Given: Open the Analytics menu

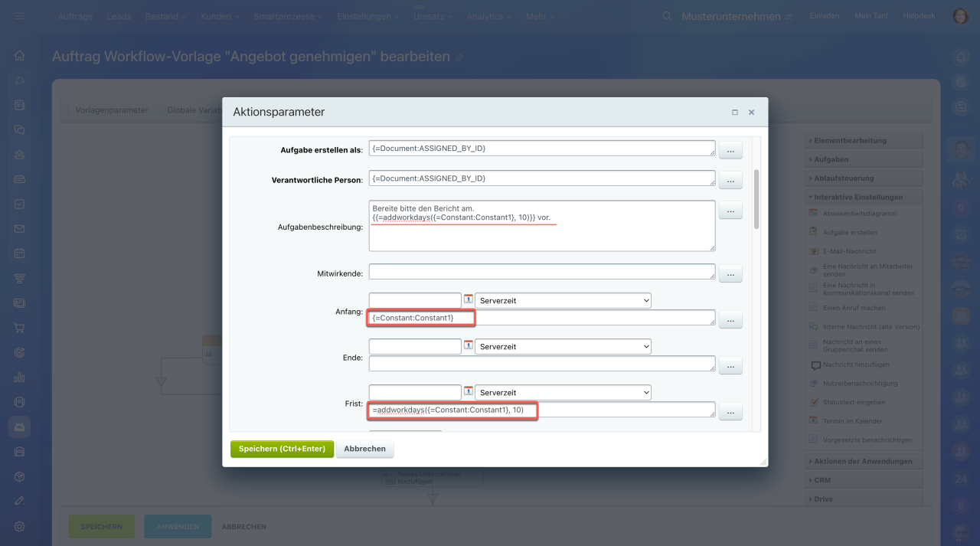Looking at the screenshot, I should (x=489, y=16).
